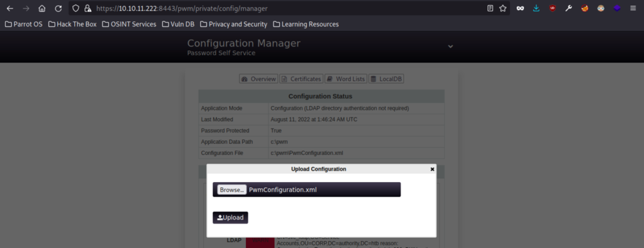Click the Configuration Manager title text
644x248 pixels.
pyautogui.click(x=244, y=43)
